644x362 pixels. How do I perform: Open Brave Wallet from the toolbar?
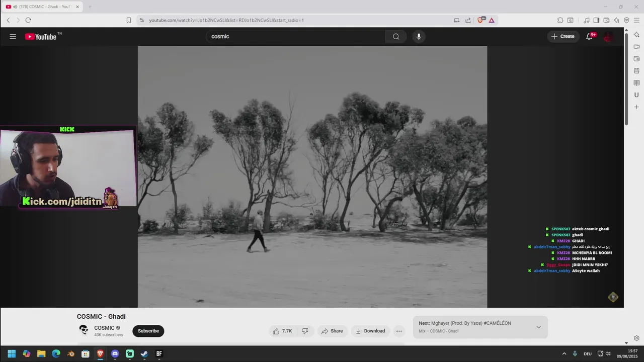pyautogui.click(x=606, y=20)
